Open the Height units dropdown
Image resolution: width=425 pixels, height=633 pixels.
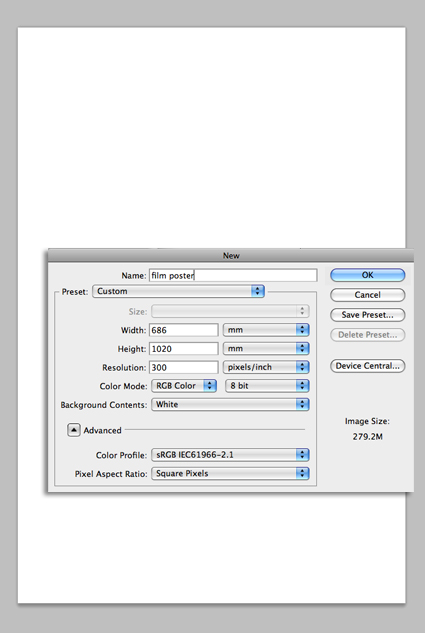[266, 348]
